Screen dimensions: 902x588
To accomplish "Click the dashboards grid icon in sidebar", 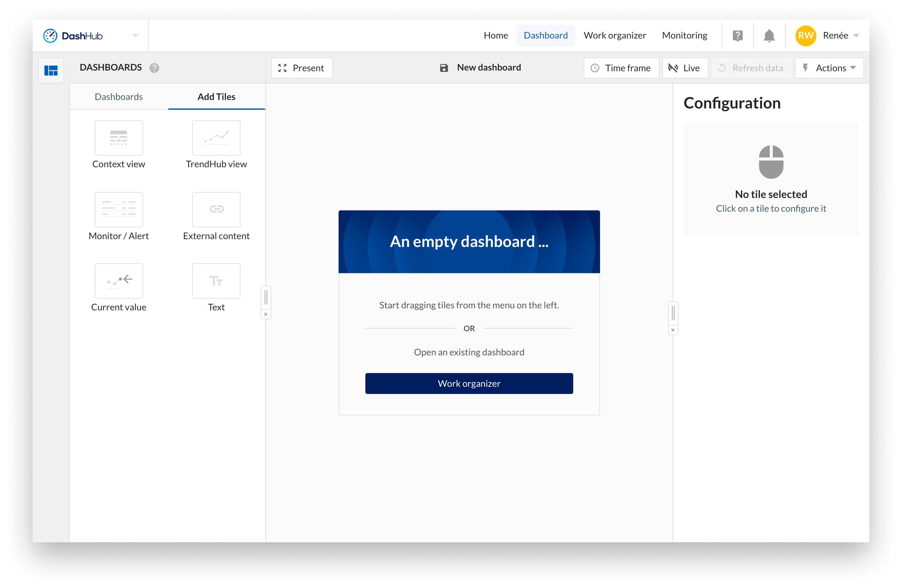I will point(51,71).
